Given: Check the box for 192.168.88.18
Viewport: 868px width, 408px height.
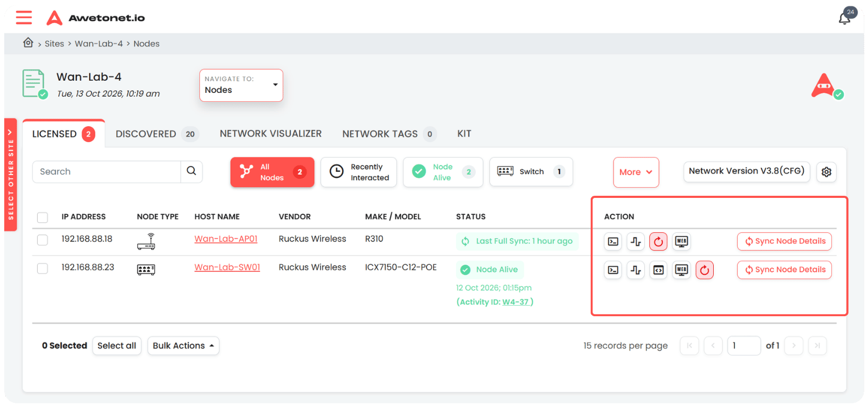Looking at the screenshot, I should tap(42, 240).
